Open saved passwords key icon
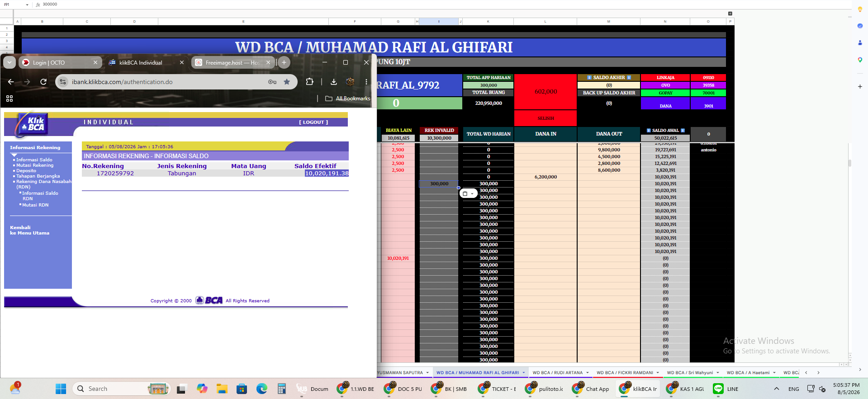This screenshot has width=868, height=399. pyautogui.click(x=272, y=82)
